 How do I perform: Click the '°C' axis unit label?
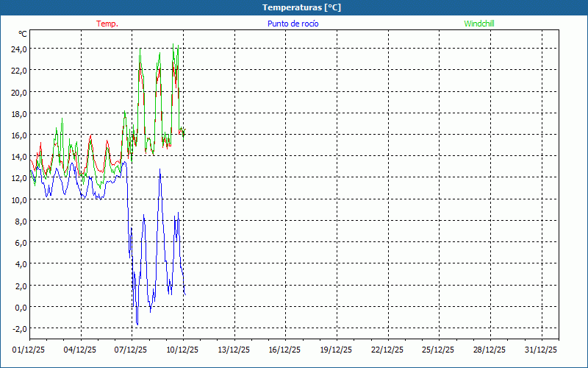click(x=23, y=34)
